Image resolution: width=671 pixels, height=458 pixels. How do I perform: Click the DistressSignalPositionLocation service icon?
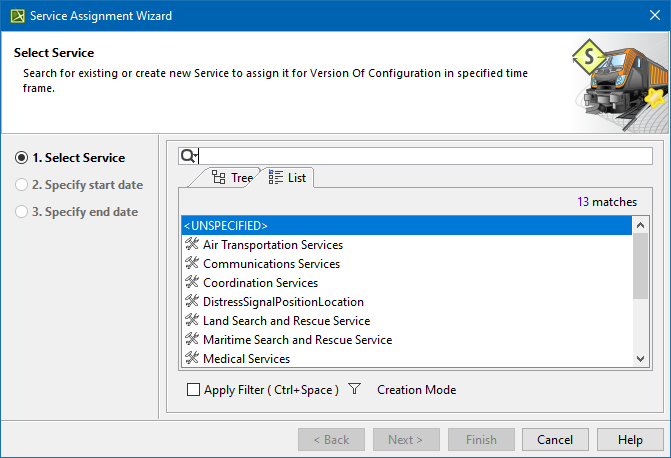193,302
